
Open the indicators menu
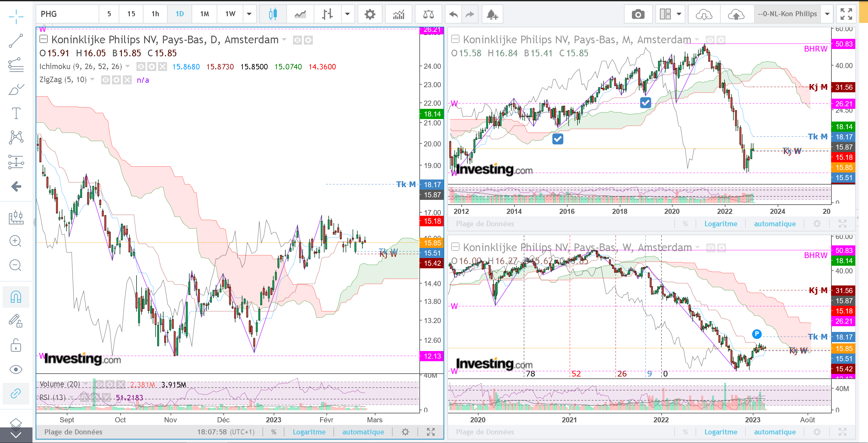tap(398, 14)
